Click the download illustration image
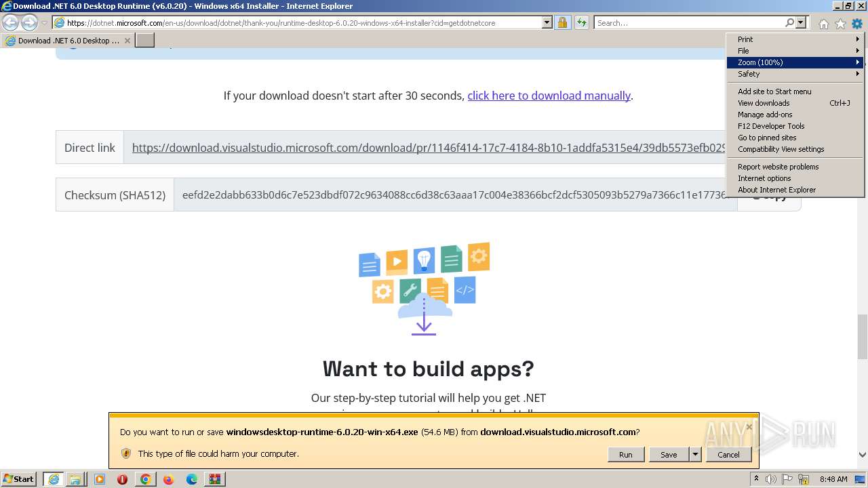This screenshot has width=868, height=488. coord(424,289)
